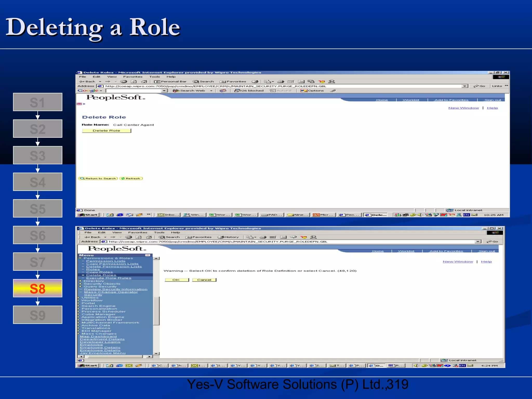
Task: Open Favorites menu in lower browser
Action: (138, 232)
